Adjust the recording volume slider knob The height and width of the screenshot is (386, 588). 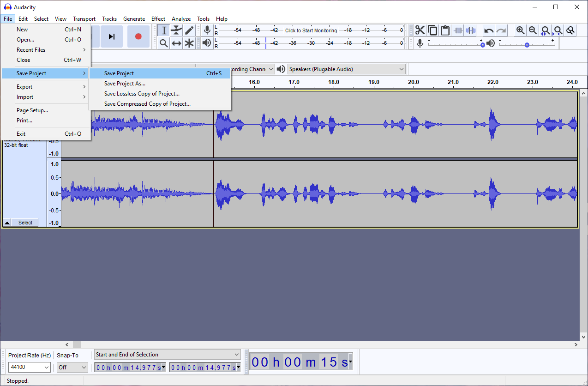(x=482, y=45)
